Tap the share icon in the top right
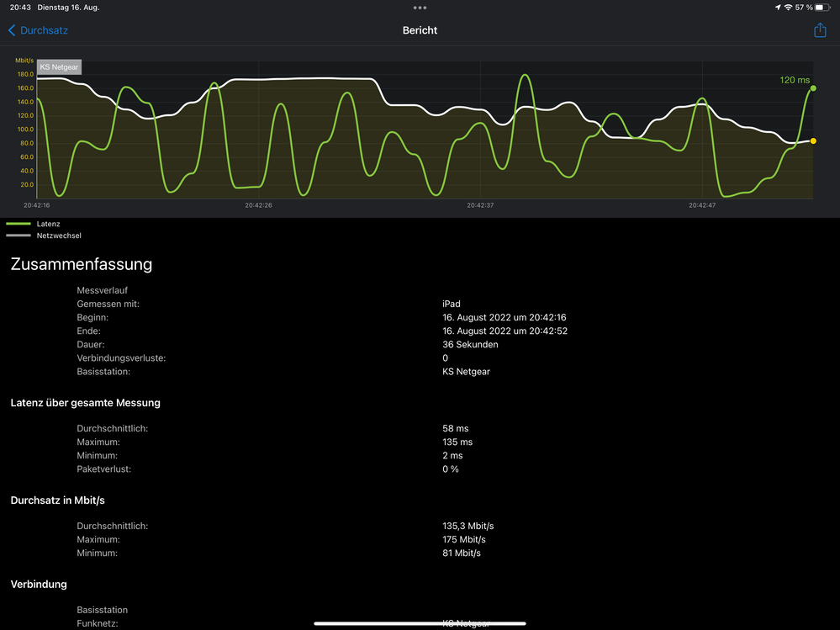840x630 pixels. click(x=820, y=30)
